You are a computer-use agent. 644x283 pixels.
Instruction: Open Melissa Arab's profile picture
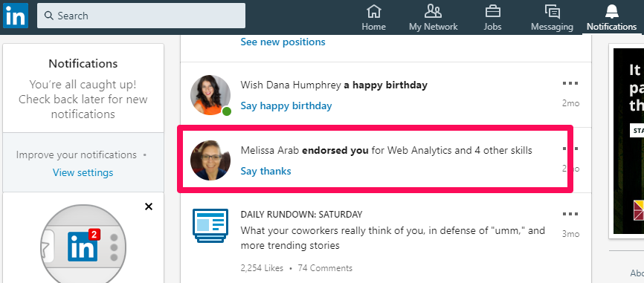[210, 160]
